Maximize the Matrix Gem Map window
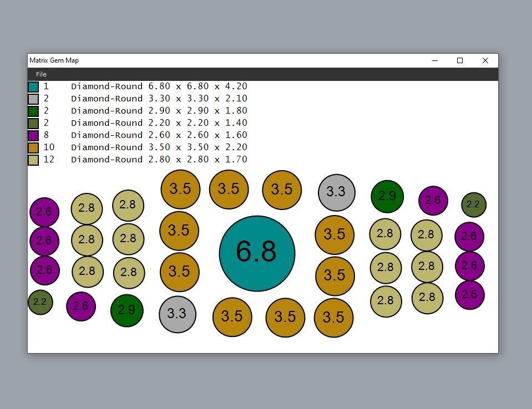The height and width of the screenshot is (409, 532). 460,60
